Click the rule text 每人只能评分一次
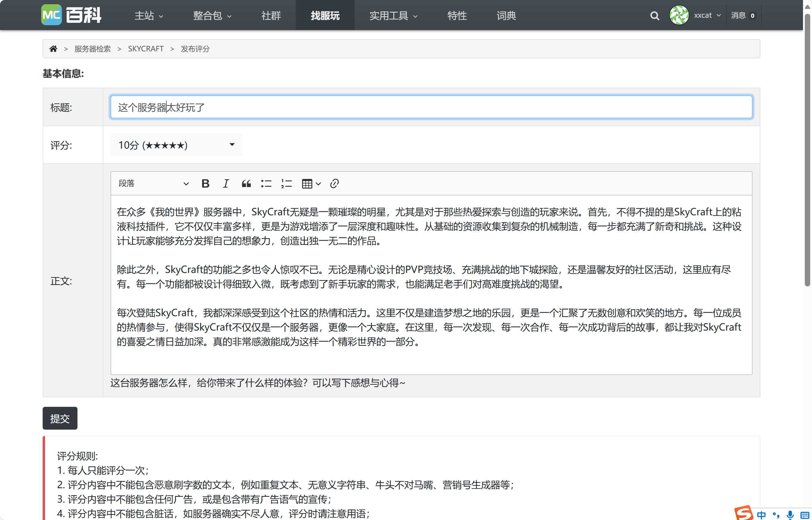 [x=106, y=470]
